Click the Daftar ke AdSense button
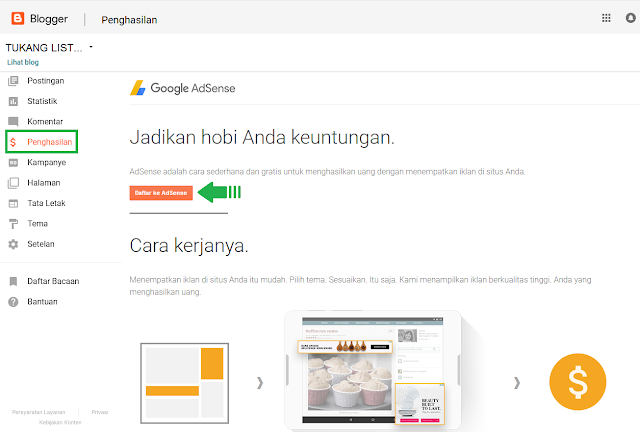The width and height of the screenshot is (640, 432). point(161,193)
